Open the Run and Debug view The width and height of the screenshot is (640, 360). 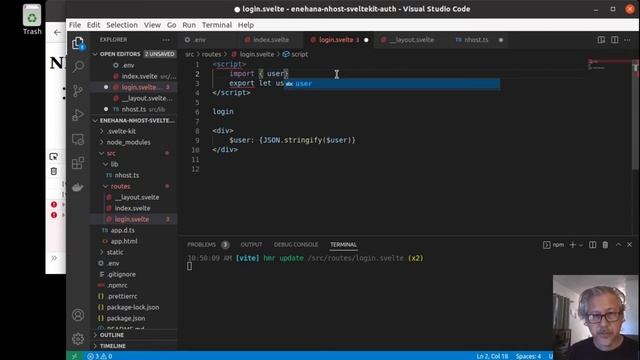78,115
